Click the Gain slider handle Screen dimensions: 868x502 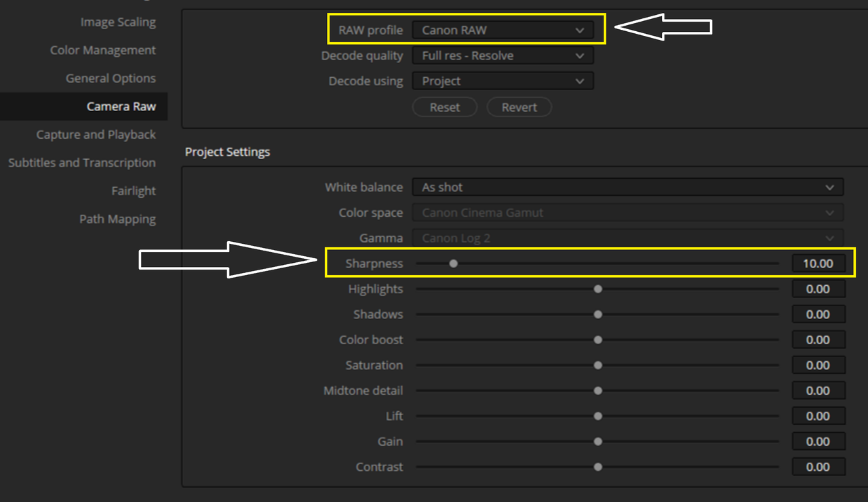click(597, 442)
